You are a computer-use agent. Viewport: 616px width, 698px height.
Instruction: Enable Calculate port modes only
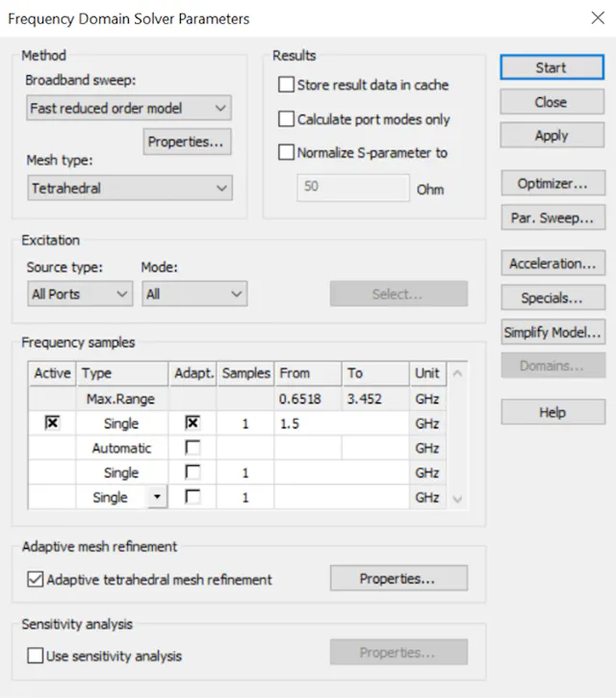286,118
